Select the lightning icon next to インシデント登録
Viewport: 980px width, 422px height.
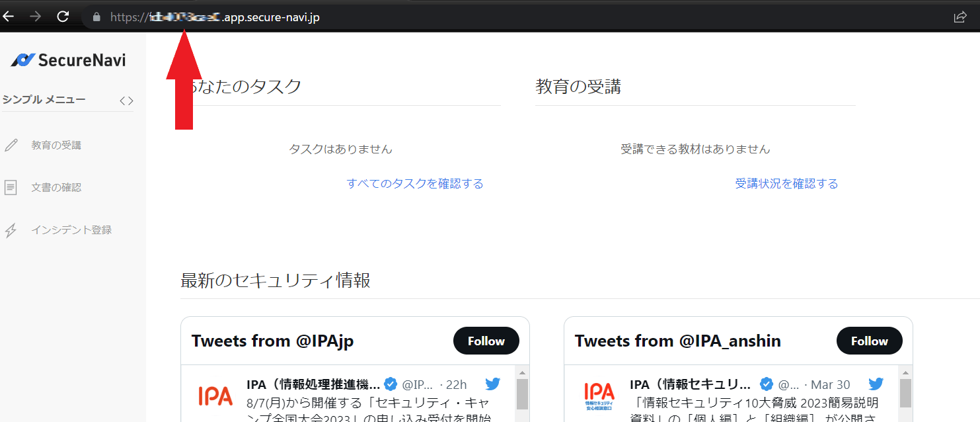[x=11, y=230]
